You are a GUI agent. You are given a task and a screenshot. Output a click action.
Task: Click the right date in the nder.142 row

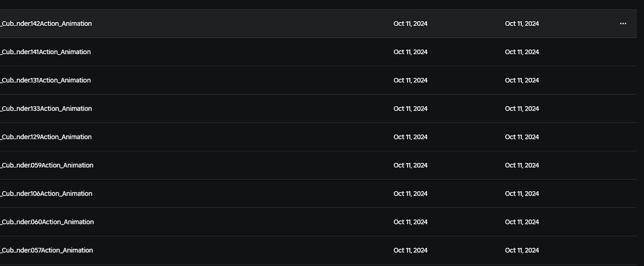coord(521,24)
